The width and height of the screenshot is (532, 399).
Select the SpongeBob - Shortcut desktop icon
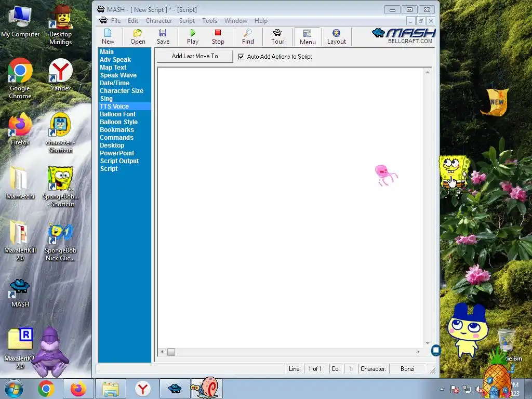point(60,187)
